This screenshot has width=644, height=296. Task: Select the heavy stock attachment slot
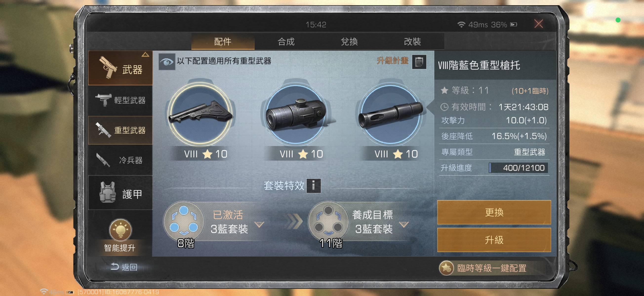200,114
